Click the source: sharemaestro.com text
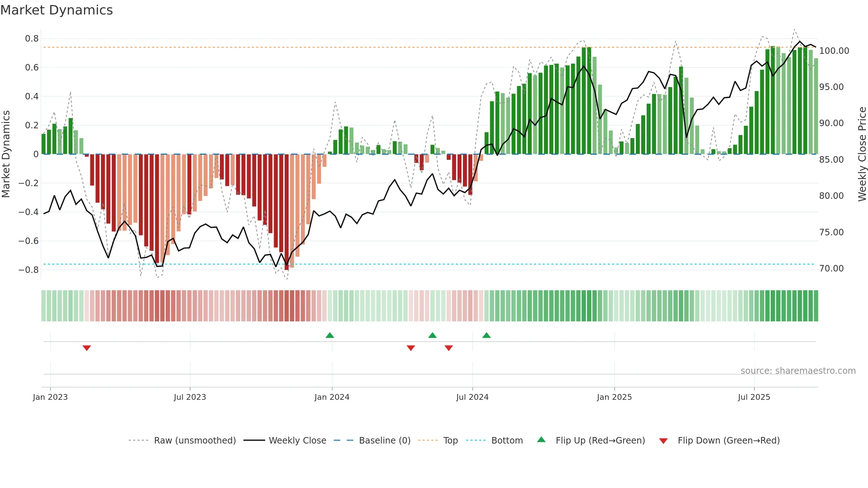Viewport: 868px width, 488px height. (798, 371)
